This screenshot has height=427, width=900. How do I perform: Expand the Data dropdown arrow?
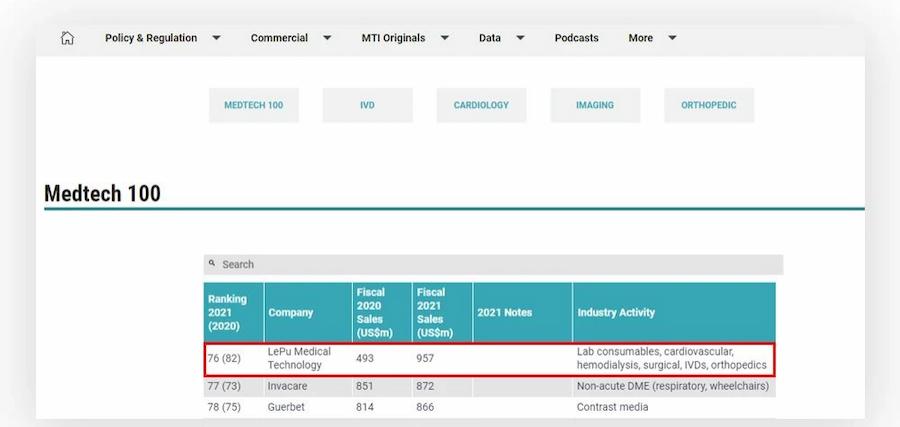[520, 38]
